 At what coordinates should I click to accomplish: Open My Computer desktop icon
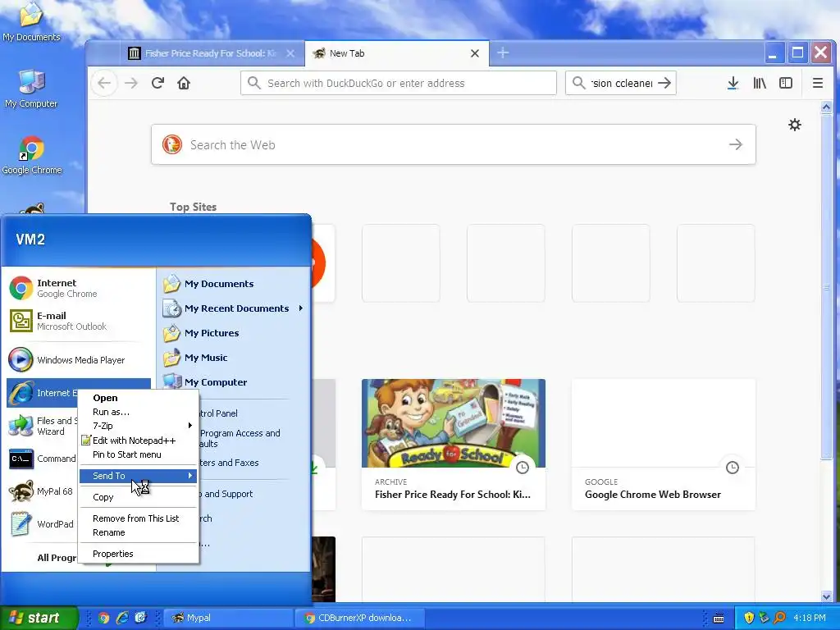(x=31, y=89)
